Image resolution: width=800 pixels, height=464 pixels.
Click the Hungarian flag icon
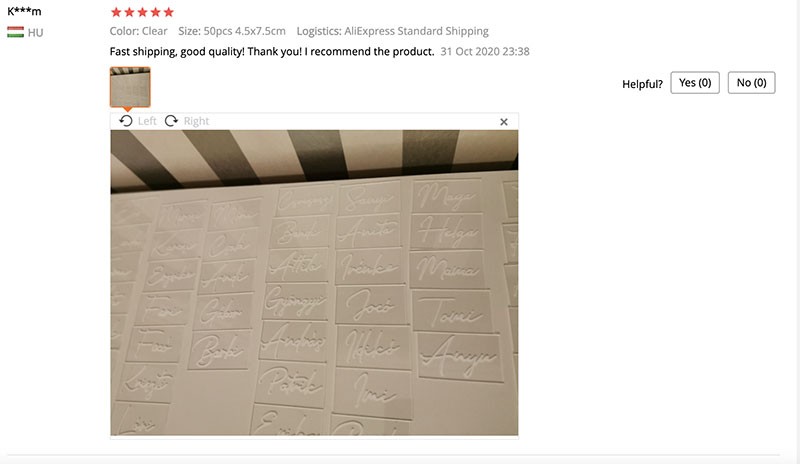tap(15, 32)
